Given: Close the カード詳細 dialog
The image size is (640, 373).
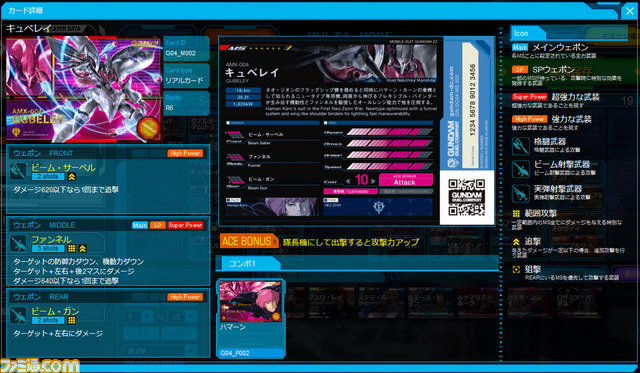Looking at the screenshot, I should click(630, 11).
